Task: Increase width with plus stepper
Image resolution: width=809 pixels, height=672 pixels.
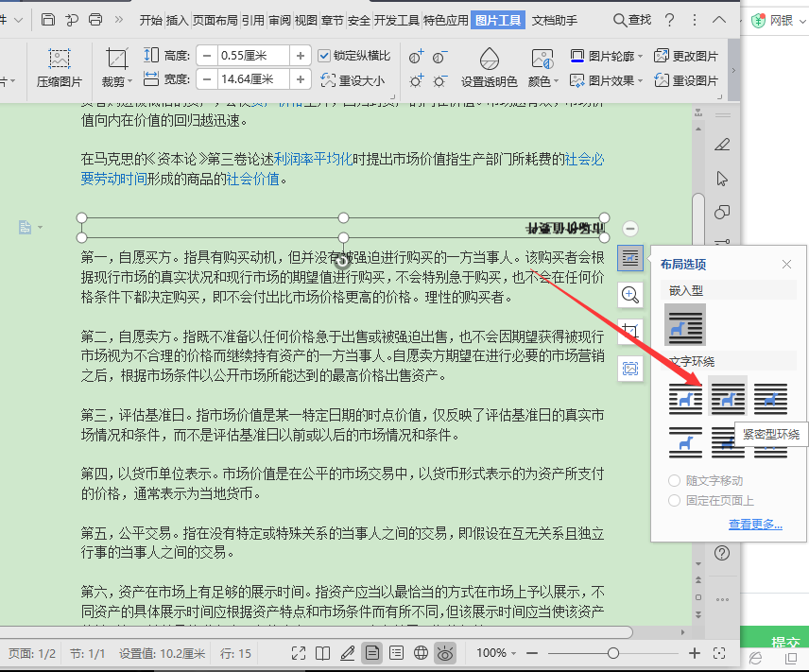Action: [301, 79]
